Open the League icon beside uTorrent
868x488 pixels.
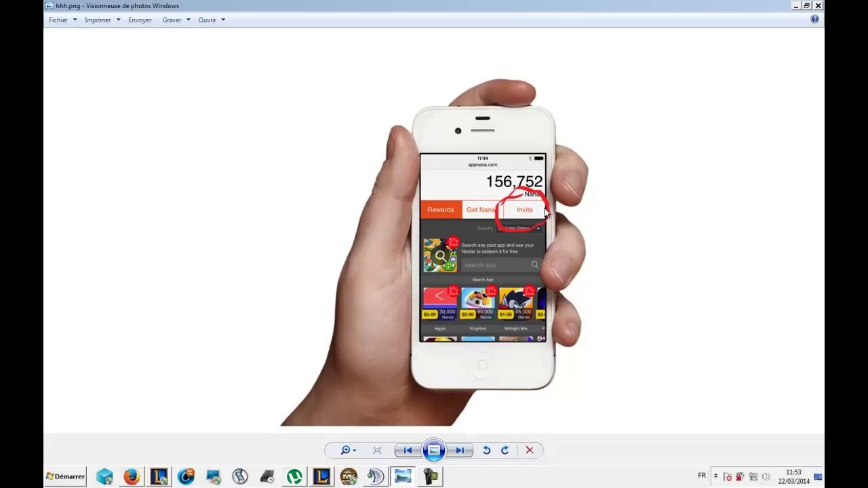click(321, 476)
